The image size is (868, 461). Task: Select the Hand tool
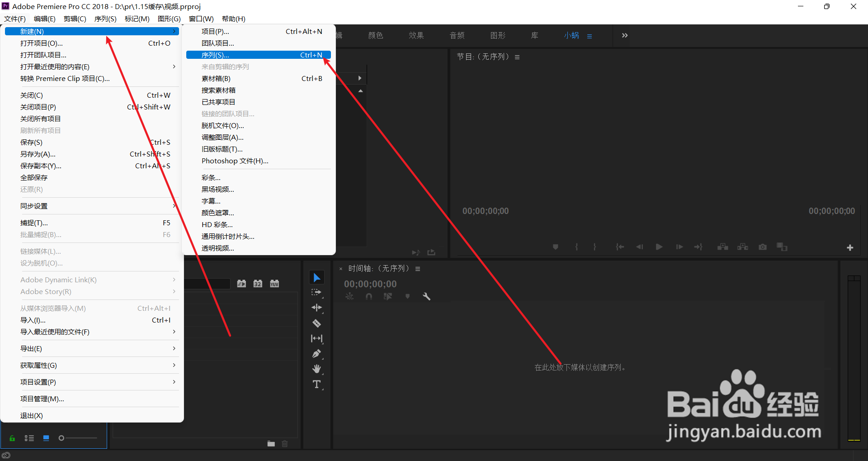(x=316, y=369)
